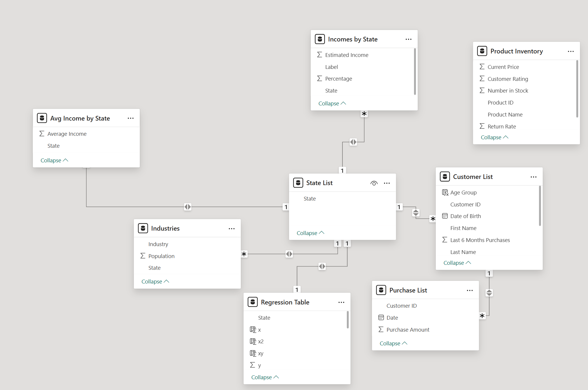The height and width of the screenshot is (390, 588).
Task: Collapse the Product Inventory table
Action: click(x=494, y=137)
